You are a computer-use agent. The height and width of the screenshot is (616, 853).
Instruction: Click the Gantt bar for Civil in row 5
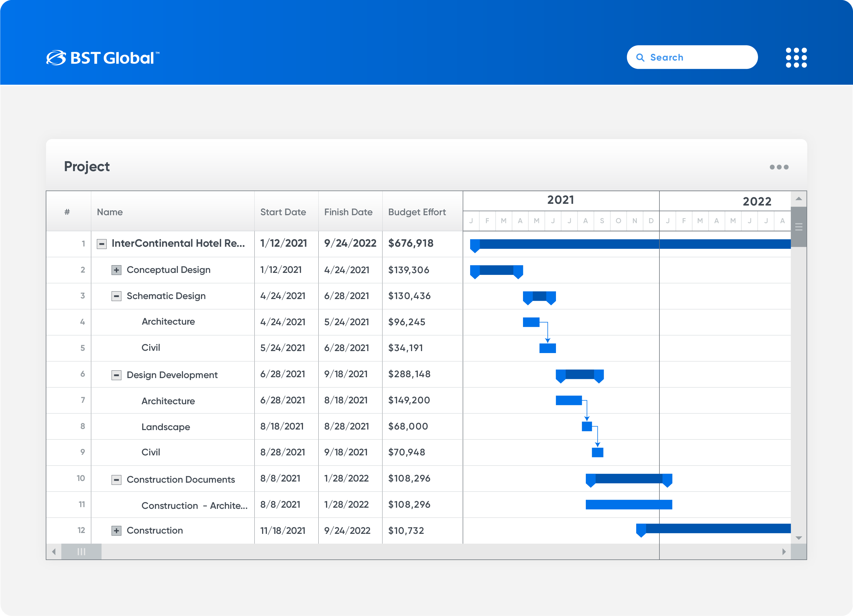pyautogui.click(x=548, y=348)
